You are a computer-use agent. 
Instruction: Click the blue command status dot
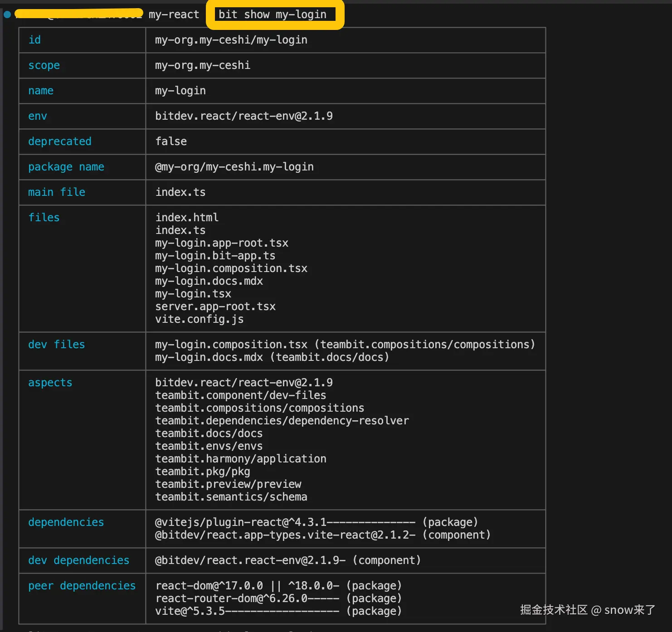(7, 15)
